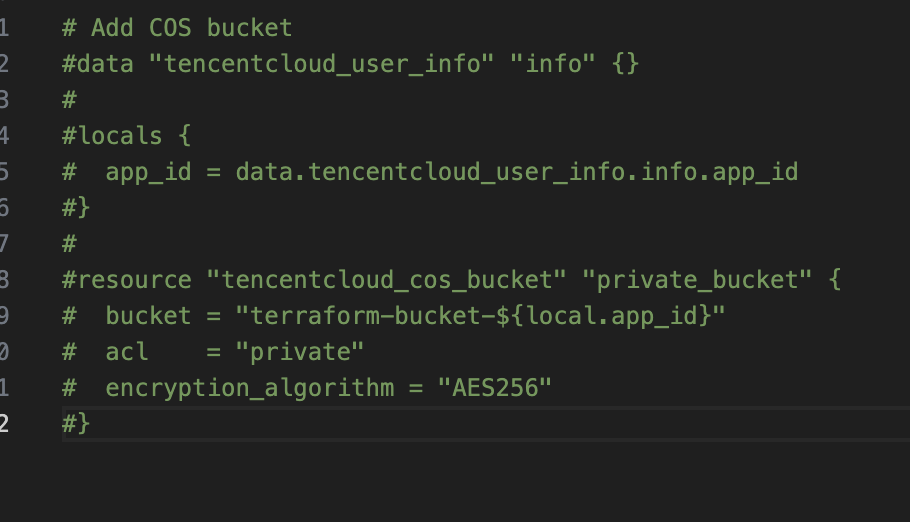Click the 'private_bucket' resource name

coord(697,280)
